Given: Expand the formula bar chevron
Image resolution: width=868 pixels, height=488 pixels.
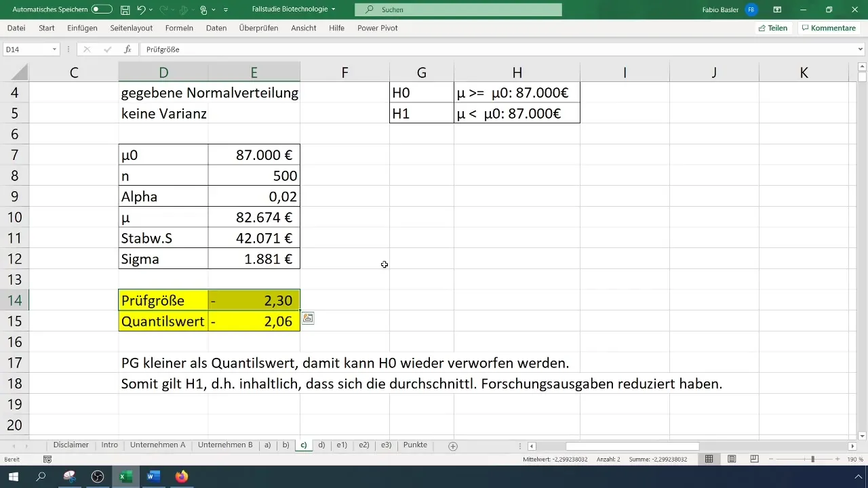Looking at the screenshot, I should point(861,49).
